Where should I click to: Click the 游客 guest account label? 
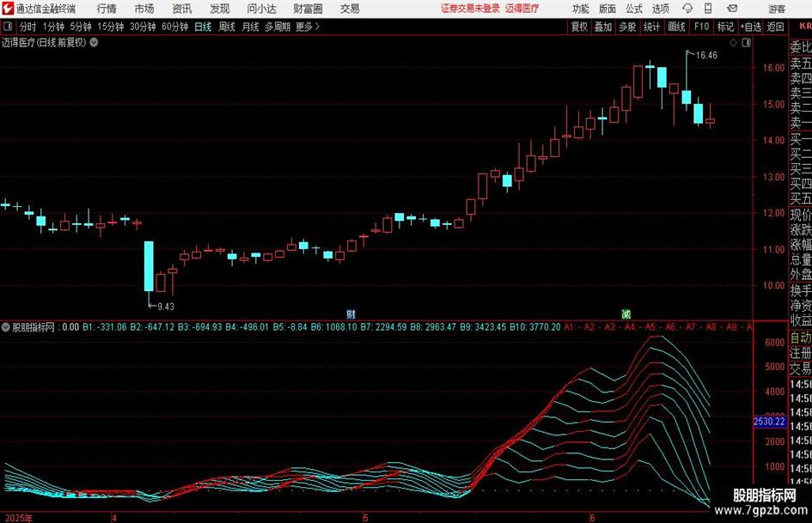[x=777, y=9]
